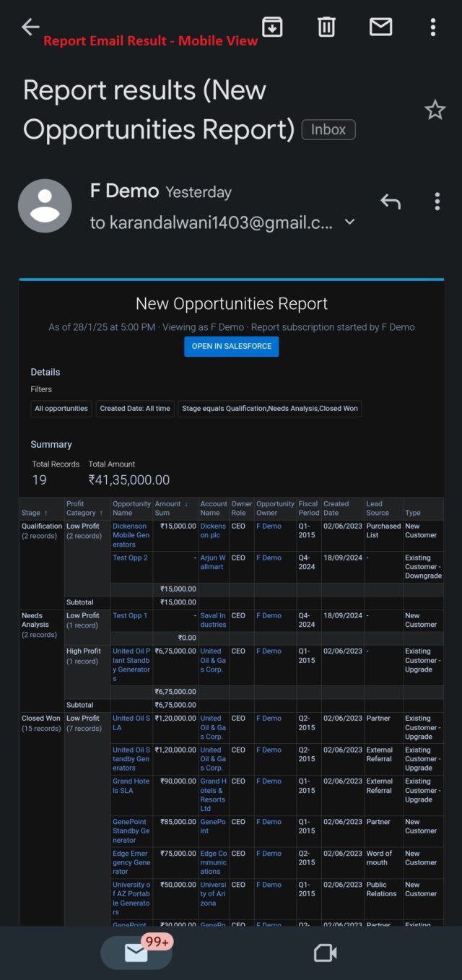Open Test Opp 1 opportunity link
462x980 pixels.
pyautogui.click(x=130, y=615)
